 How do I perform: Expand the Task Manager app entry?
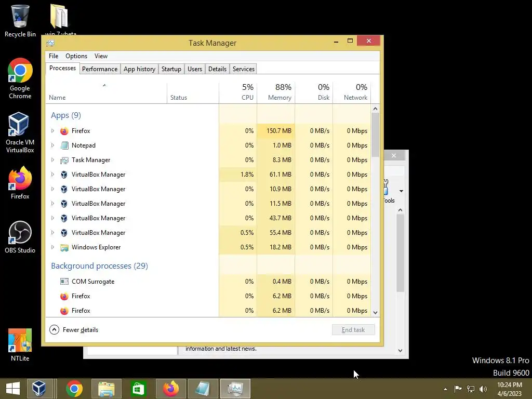click(52, 160)
